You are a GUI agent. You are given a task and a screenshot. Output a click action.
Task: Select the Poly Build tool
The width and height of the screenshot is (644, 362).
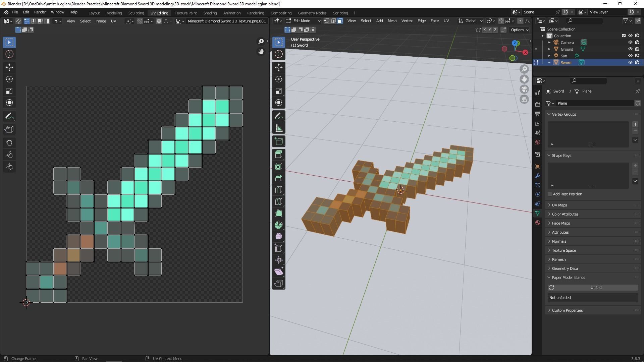(x=278, y=213)
